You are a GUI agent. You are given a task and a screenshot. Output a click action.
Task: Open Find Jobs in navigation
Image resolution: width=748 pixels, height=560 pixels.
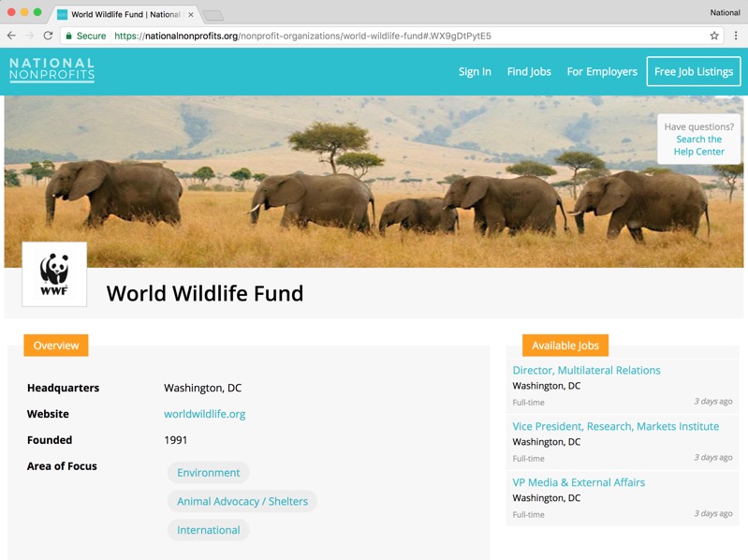pyautogui.click(x=529, y=71)
